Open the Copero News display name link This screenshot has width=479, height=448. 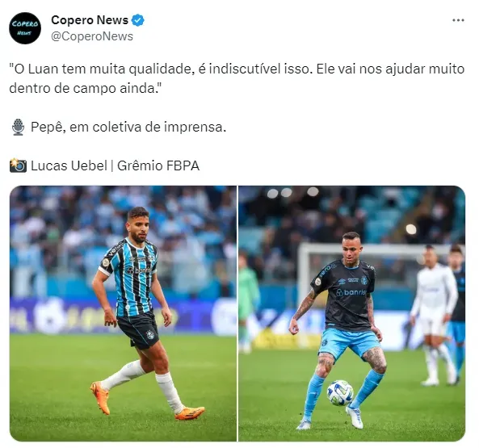(90, 20)
